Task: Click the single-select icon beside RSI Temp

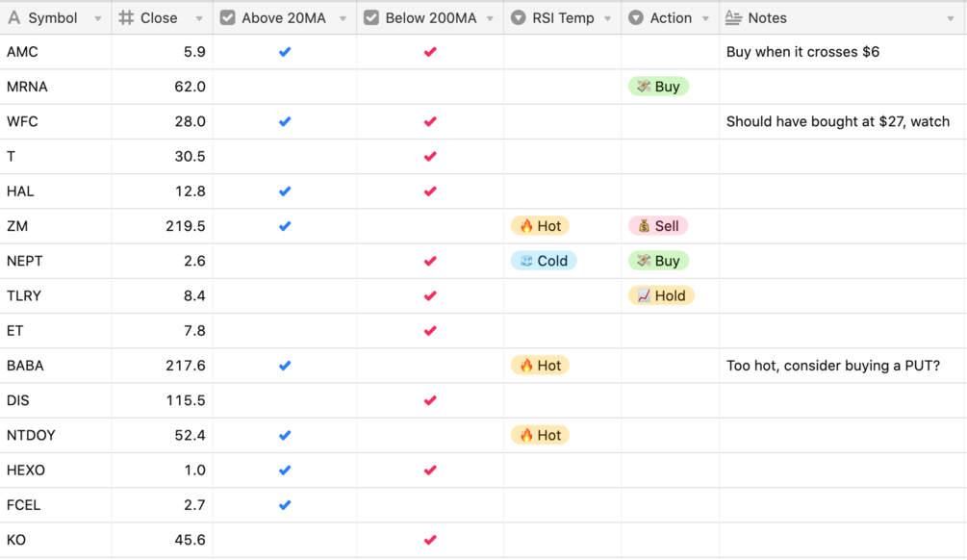Action: (518, 18)
